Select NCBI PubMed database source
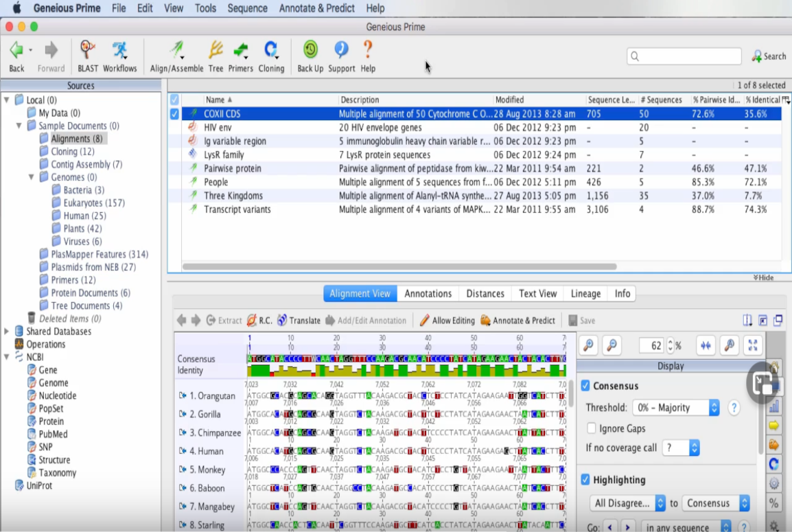This screenshot has width=792, height=532. pyautogui.click(x=53, y=434)
